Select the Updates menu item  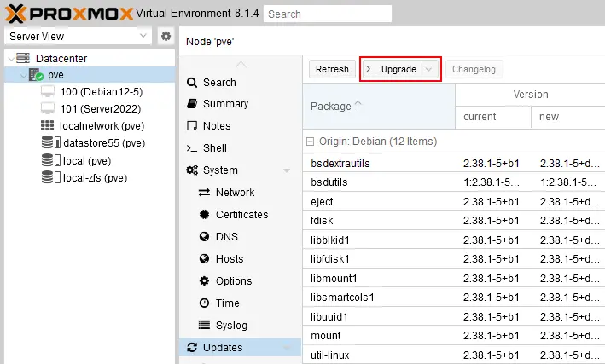(240, 348)
